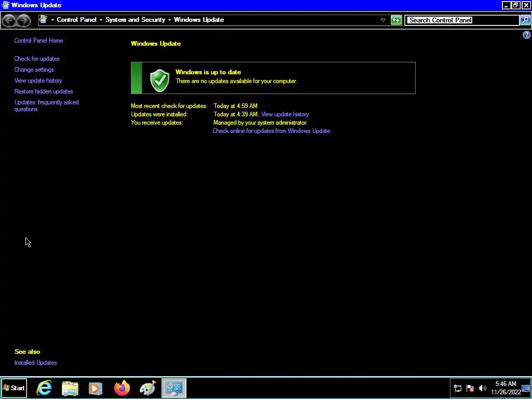Expand dropdown arrow before Control Panel breadcrumb
Screen dimensions: 532x399
click(52, 20)
